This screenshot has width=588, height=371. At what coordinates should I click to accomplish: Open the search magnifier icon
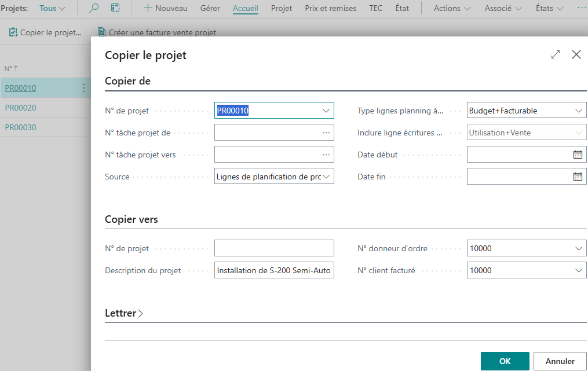[x=94, y=8]
